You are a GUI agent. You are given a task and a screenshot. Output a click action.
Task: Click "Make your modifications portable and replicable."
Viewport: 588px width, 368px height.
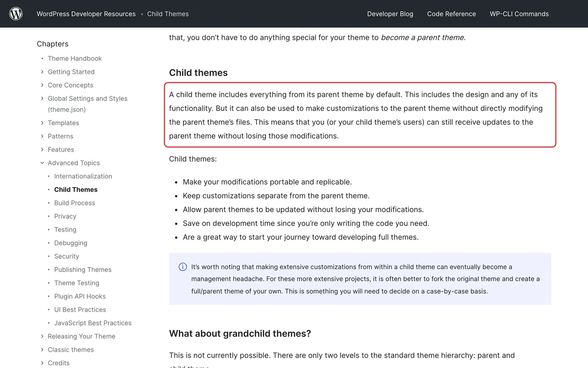pyautogui.click(x=267, y=182)
